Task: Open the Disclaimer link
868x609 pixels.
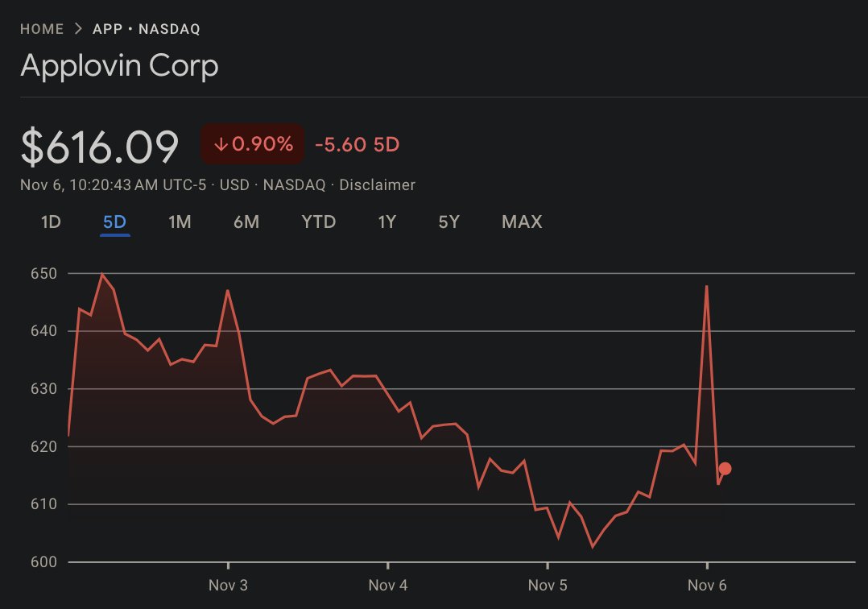Action: [x=378, y=184]
